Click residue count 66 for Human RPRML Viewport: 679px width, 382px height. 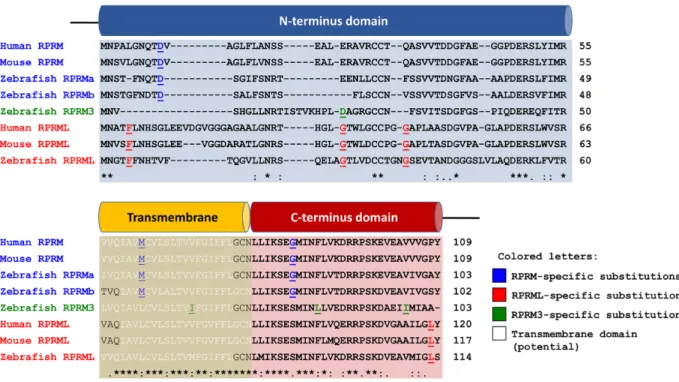point(585,128)
